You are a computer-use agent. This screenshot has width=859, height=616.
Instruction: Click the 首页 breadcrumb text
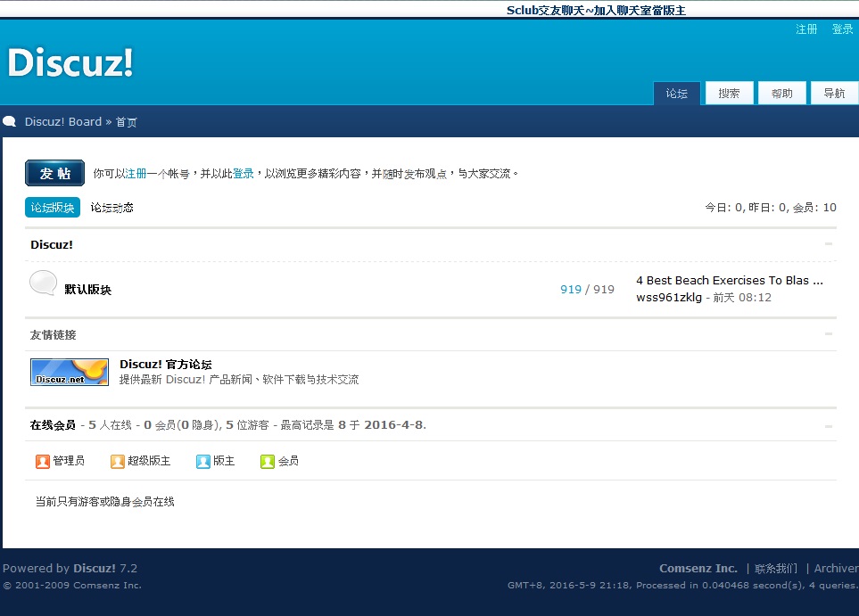pyautogui.click(x=126, y=122)
